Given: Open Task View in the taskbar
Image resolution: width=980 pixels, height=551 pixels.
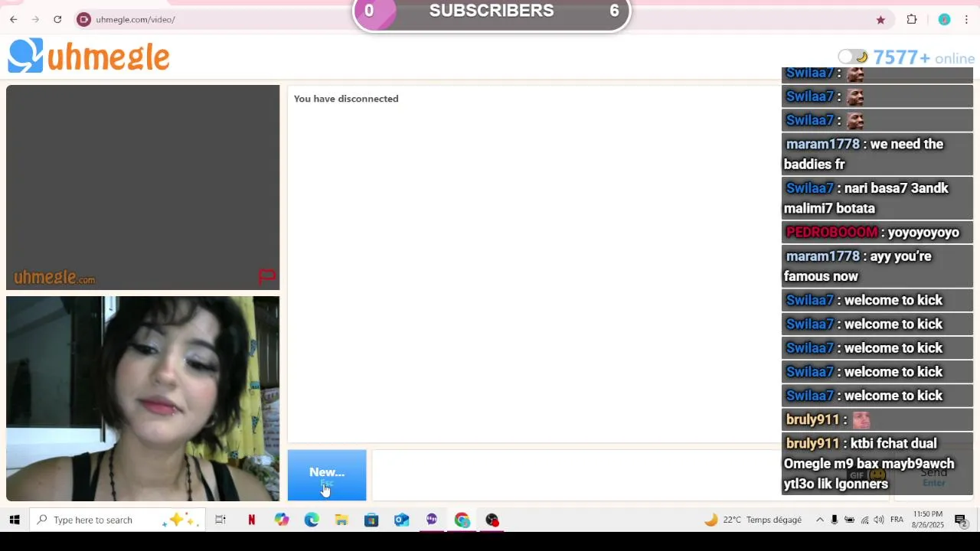Looking at the screenshot, I should 220,520.
